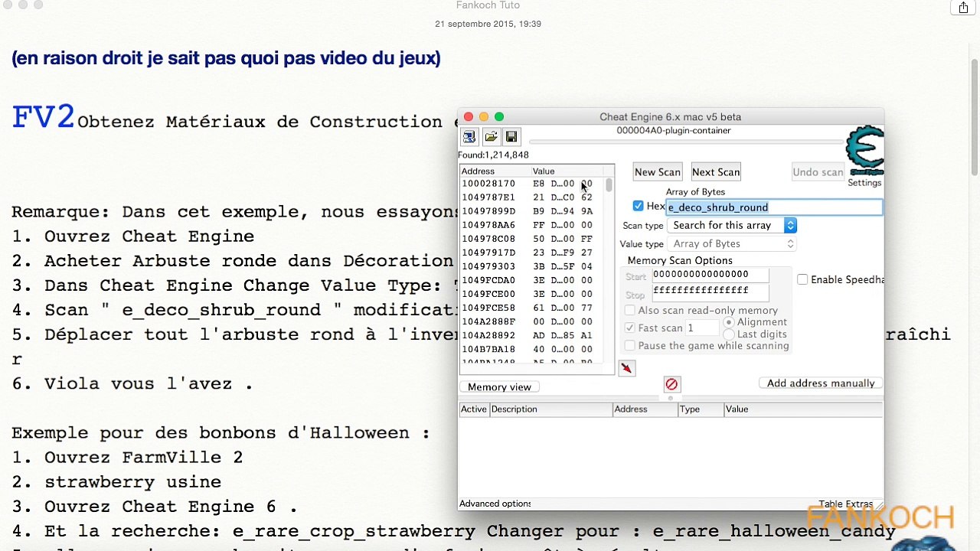
Task: Open the Cheat Engine Settings logo
Action: [865, 152]
